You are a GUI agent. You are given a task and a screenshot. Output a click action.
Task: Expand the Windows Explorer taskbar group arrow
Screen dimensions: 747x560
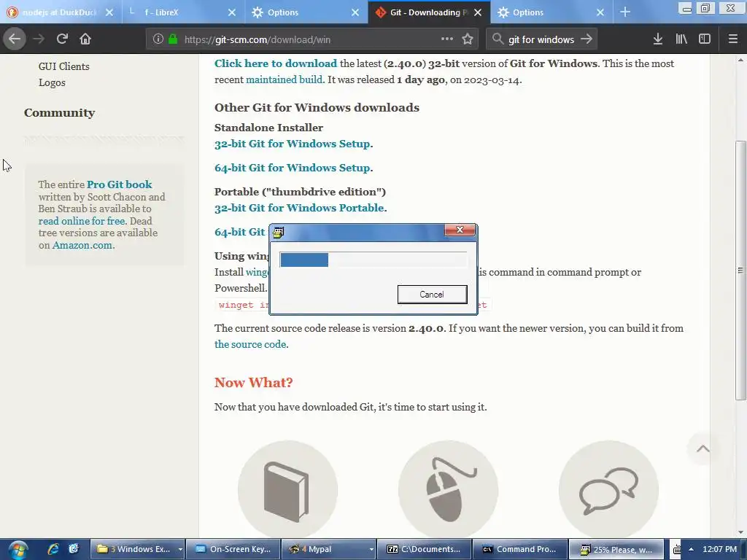180,549
